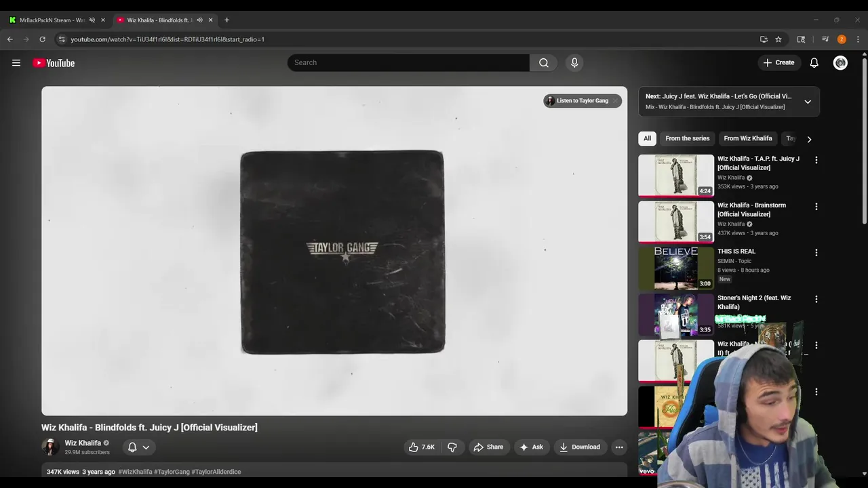Open a new browser tab
This screenshot has width=868, height=488.
click(226, 20)
